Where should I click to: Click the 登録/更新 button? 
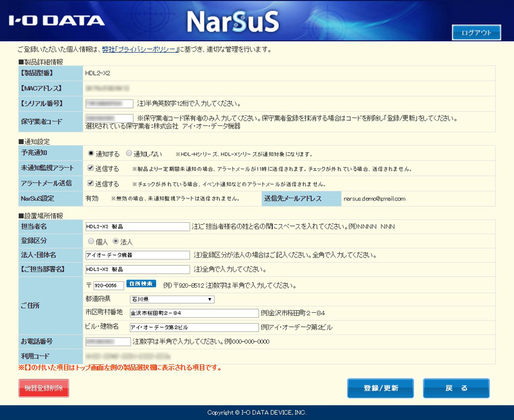380,389
